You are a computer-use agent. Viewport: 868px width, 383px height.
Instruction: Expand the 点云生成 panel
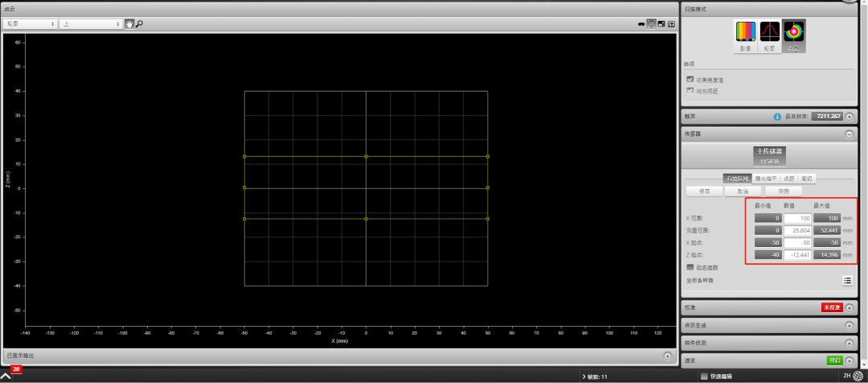tap(850, 325)
